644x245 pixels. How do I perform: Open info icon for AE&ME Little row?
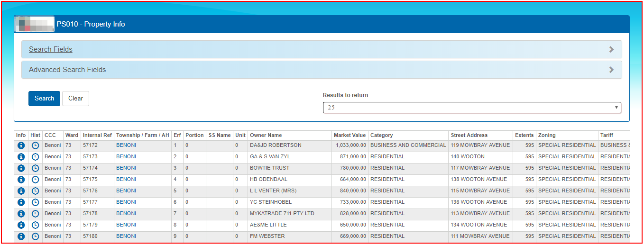pos(21,225)
